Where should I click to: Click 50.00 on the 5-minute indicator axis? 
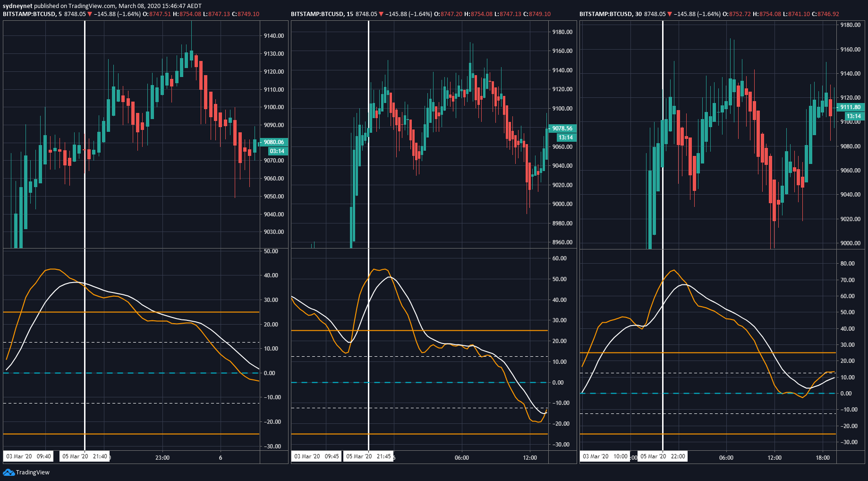pos(271,251)
